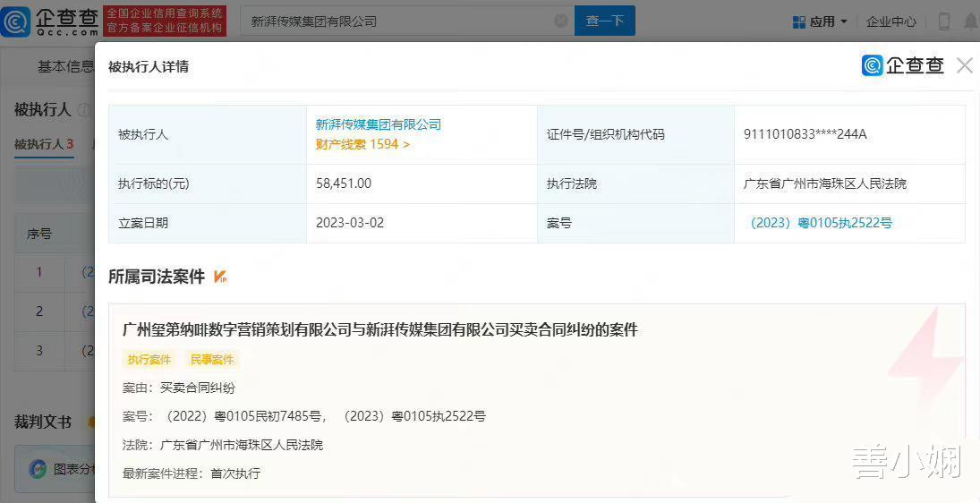Open 企业中心 in the header

[891, 21]
